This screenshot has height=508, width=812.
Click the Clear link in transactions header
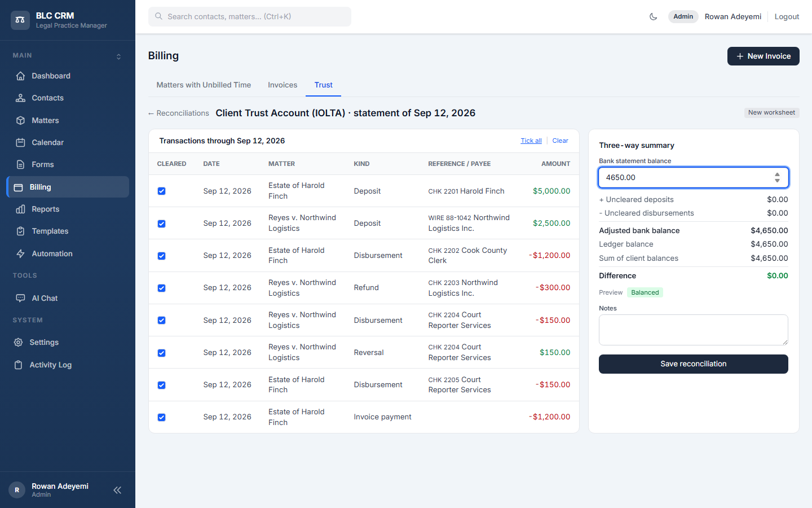(x=560, y=141)
